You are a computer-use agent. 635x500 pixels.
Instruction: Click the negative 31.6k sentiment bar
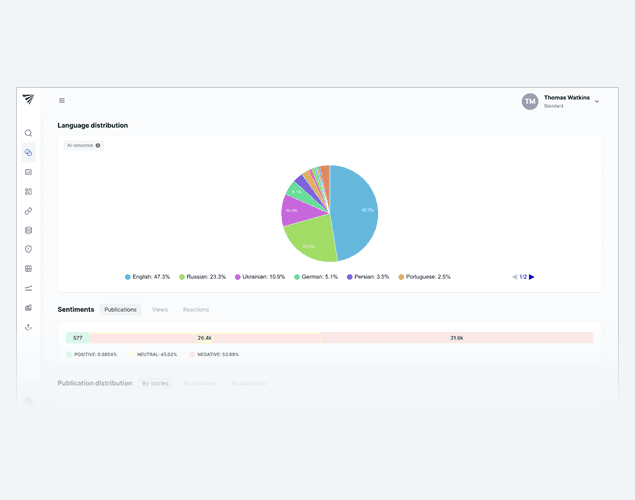tap(456, 338)
